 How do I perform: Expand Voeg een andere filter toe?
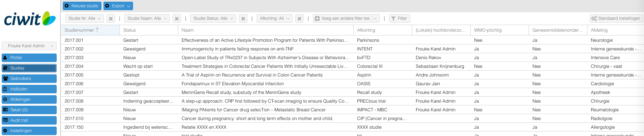[346, 18]
